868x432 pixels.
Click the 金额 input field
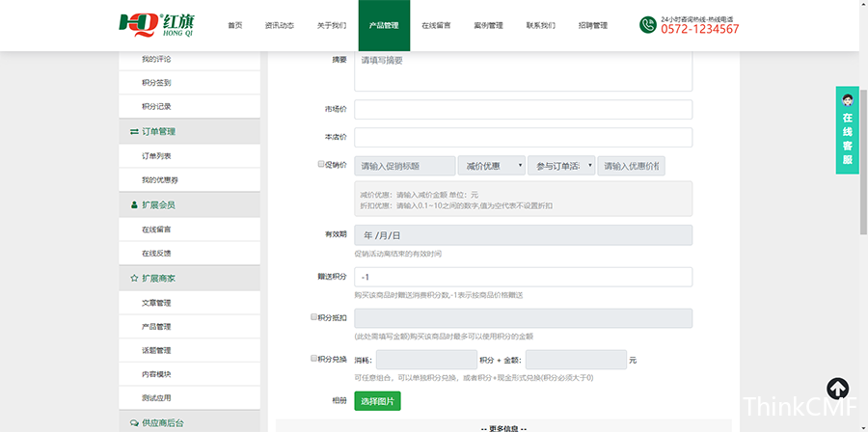(576, 360)
